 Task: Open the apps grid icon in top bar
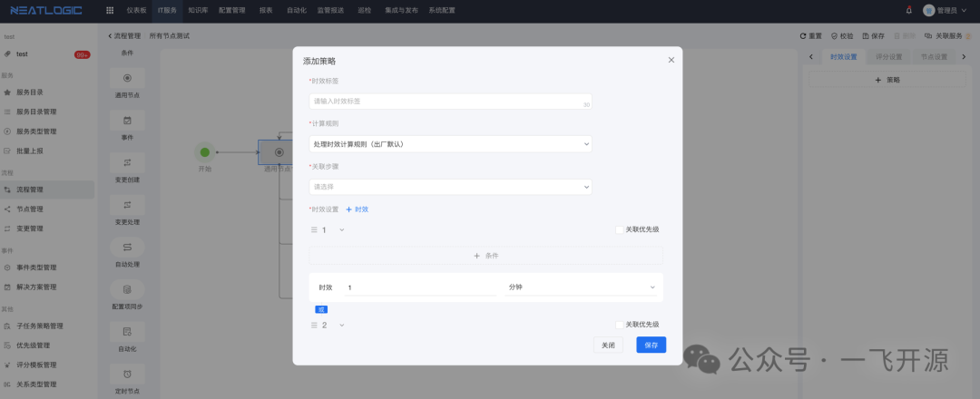pos(110,10)
